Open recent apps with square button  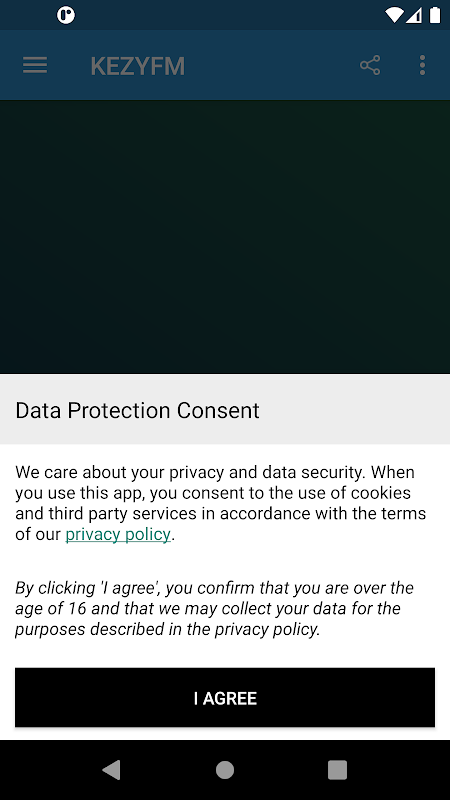(337, 769)
